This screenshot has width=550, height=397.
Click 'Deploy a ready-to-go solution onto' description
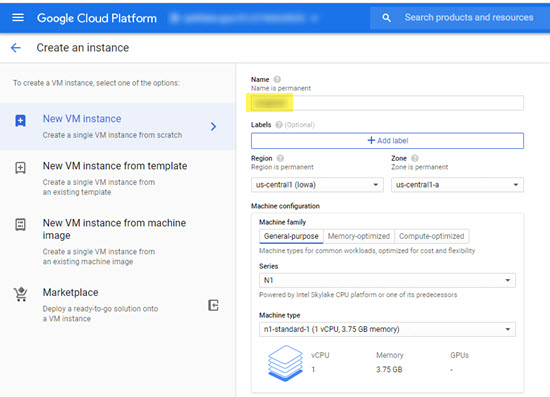tap(100, 309)
